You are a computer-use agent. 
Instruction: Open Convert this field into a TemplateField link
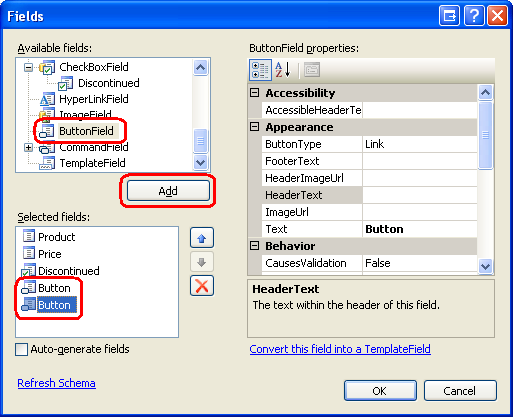click(340, 349)
